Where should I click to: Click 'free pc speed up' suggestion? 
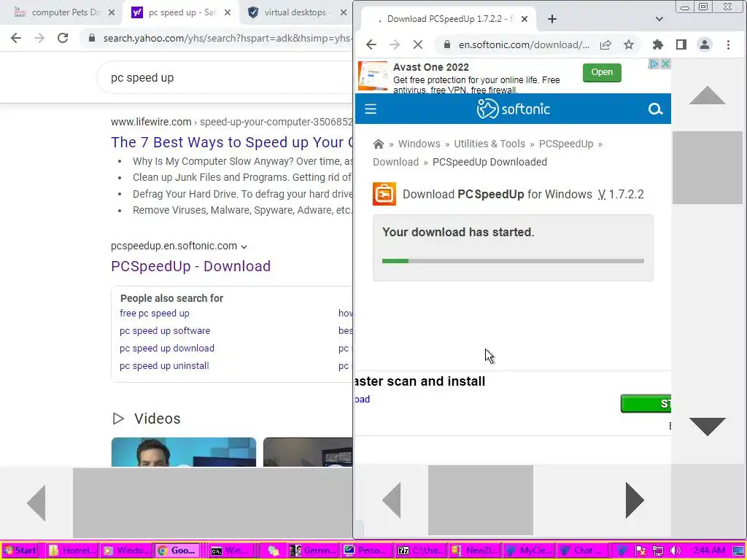click(x=155, y=314)
